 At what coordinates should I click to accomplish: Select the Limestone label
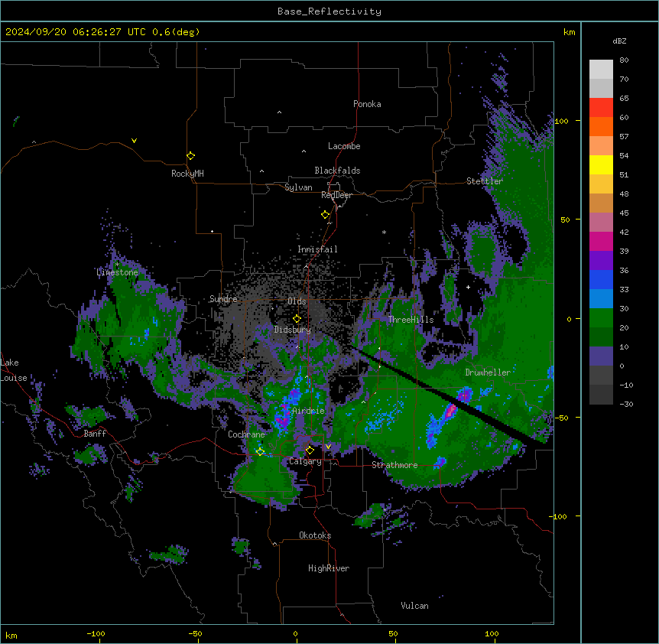[117, 272]
